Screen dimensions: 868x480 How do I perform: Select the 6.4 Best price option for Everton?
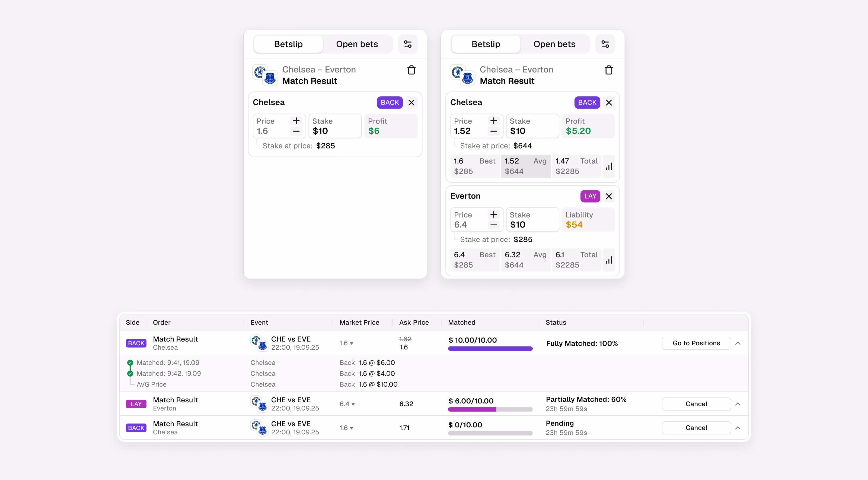tap(475, 260)
